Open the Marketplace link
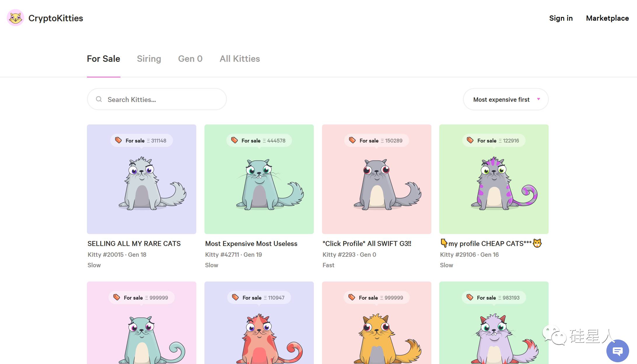Viewport: 637px width, 364px height. [607, 18]
